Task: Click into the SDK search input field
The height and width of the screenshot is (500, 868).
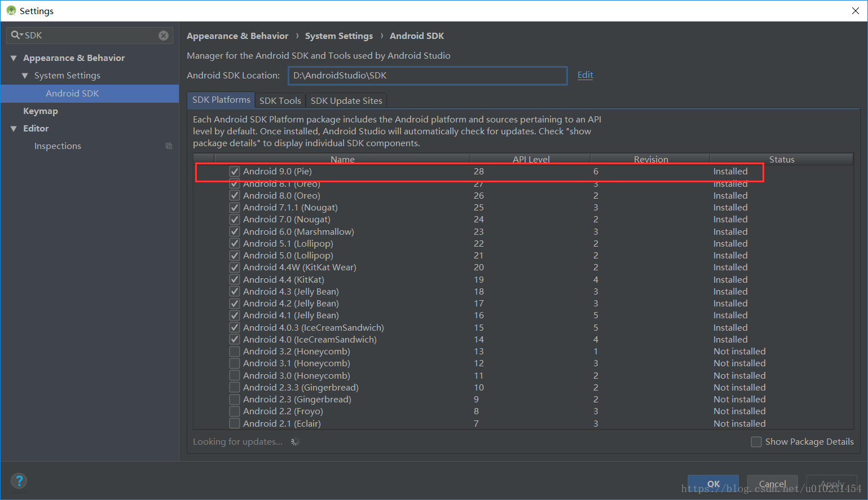Action: pyautogui.click(x=90, y=36)
